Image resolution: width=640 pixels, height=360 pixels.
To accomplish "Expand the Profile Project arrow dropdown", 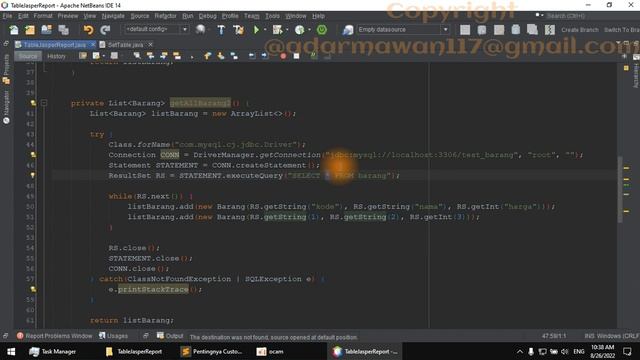I will click(309, 30).
